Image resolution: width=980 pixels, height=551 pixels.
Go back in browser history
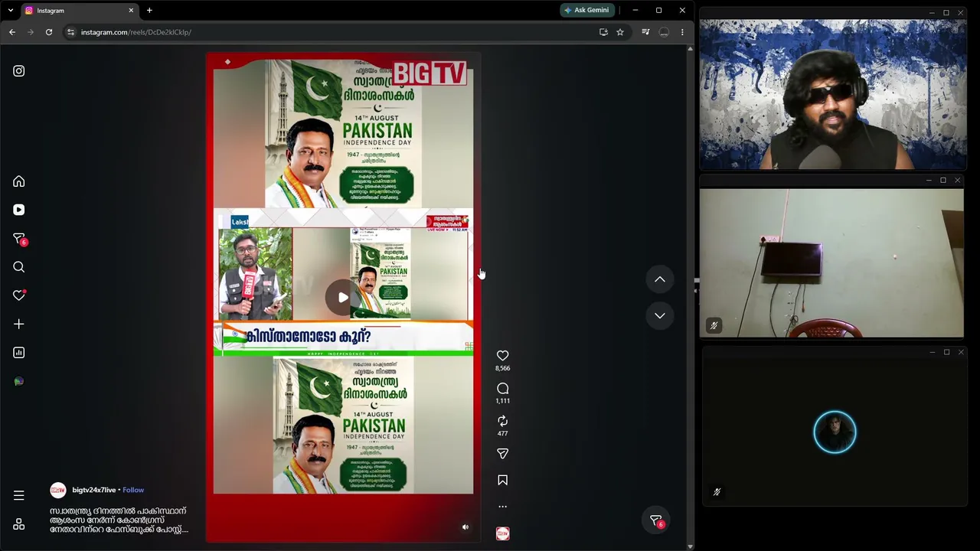(x=12, y=32)
